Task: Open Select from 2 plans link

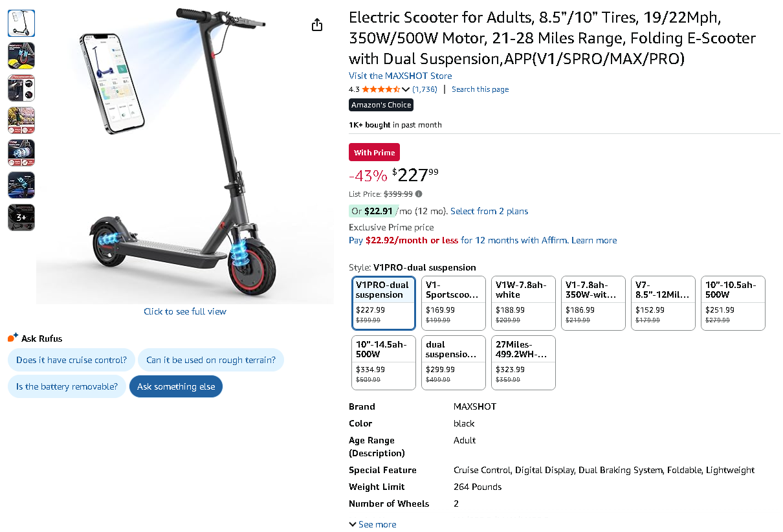Action: coord(489,211)
